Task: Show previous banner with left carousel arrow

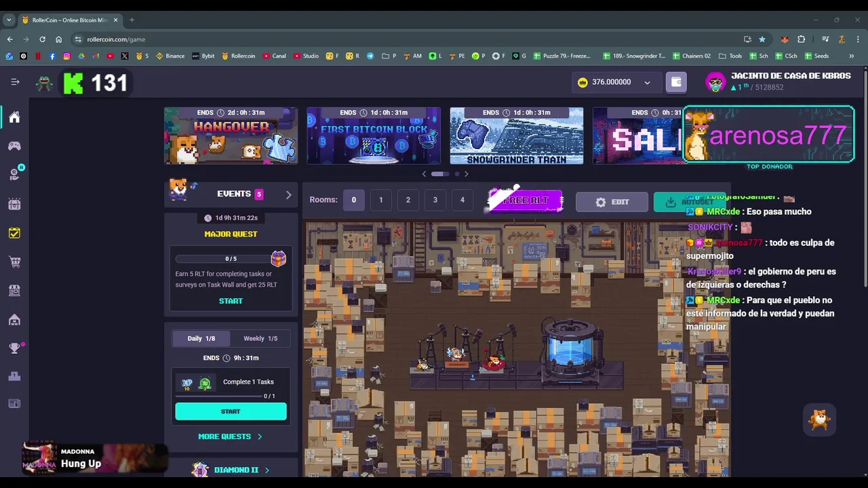Action: point(425,174)
